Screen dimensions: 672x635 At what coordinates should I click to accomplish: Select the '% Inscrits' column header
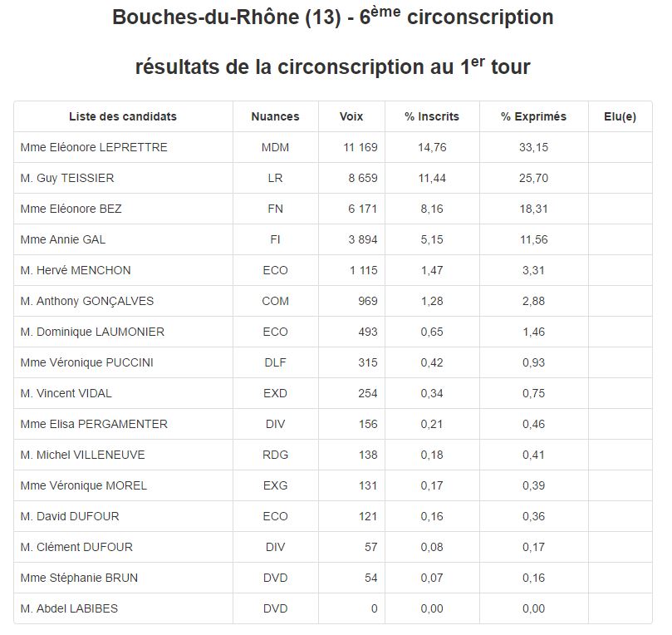click(x=432, y=116)
